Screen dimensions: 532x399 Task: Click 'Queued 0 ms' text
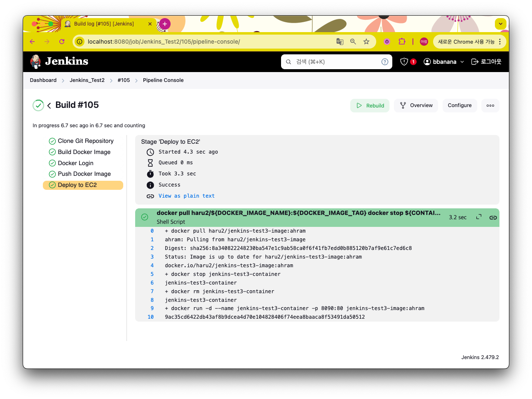click(176, 163)
